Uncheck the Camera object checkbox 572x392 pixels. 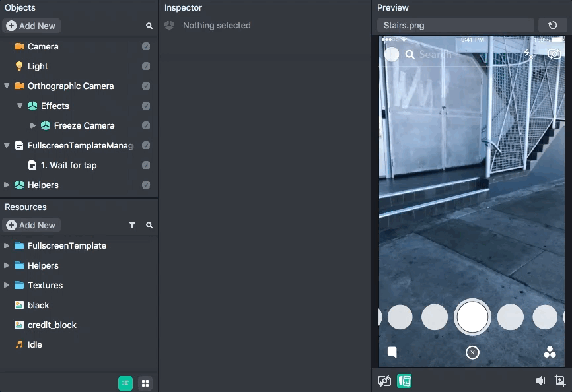pos(146,47)
